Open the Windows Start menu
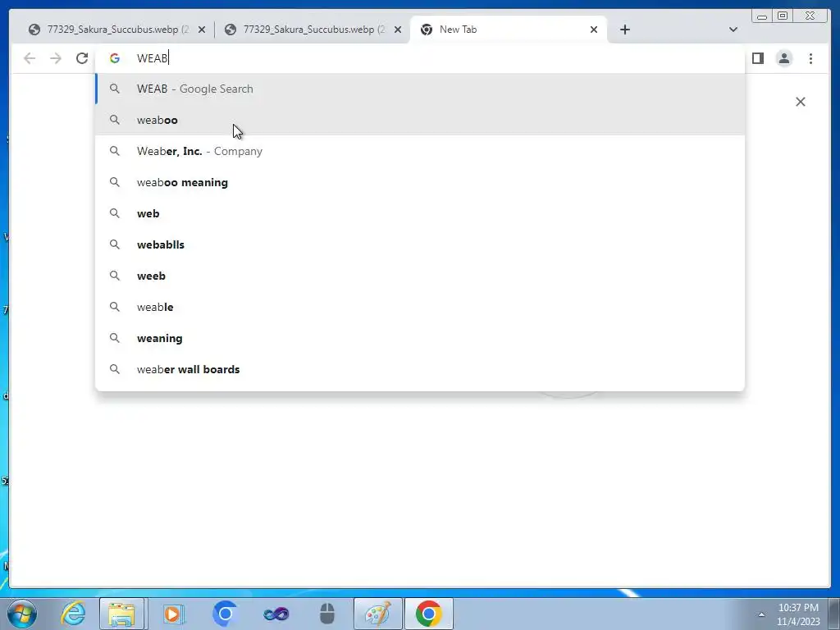 tap(22, 614)
